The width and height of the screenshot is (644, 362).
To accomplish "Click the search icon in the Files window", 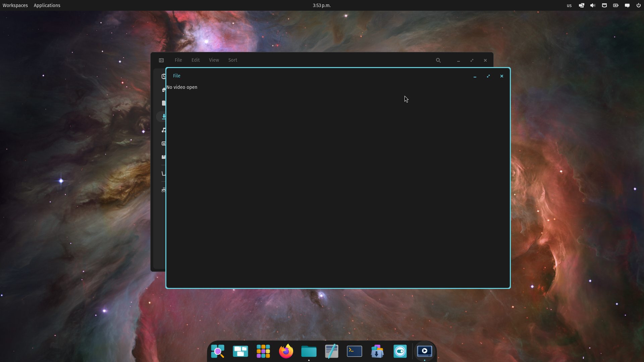I will (438, 60).
